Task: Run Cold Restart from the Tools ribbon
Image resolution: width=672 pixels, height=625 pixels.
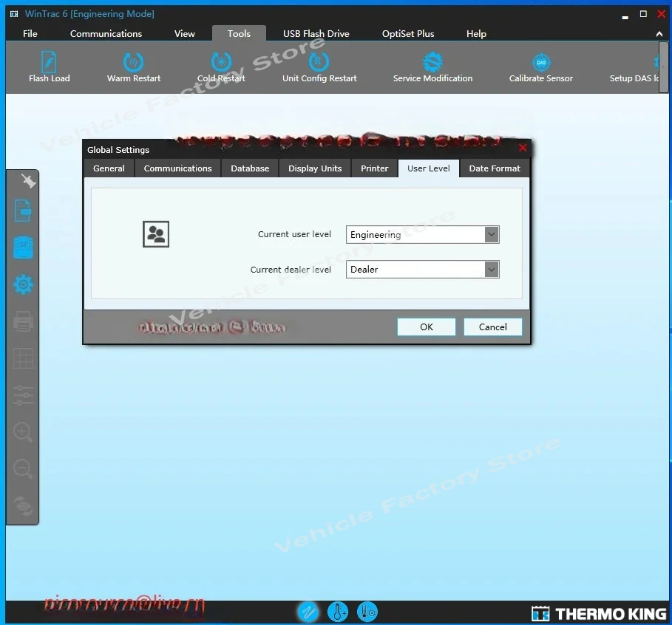Action: (x=221, y=66)
